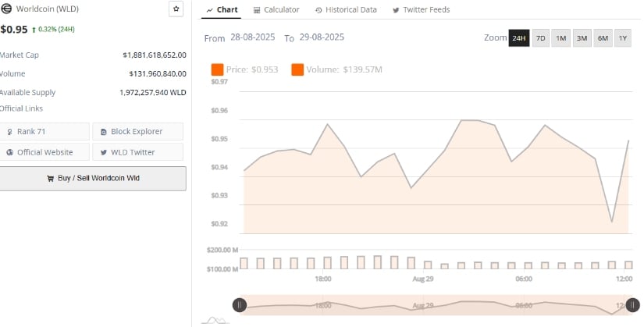Click the favorite star icon button

[x=176, y=9]
